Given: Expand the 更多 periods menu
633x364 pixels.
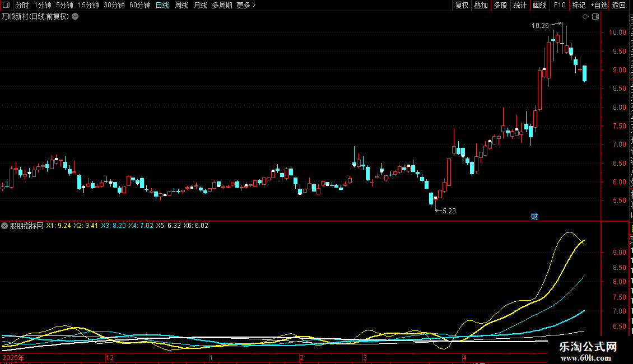Looking at the screenshot, I should pos(246,5).
